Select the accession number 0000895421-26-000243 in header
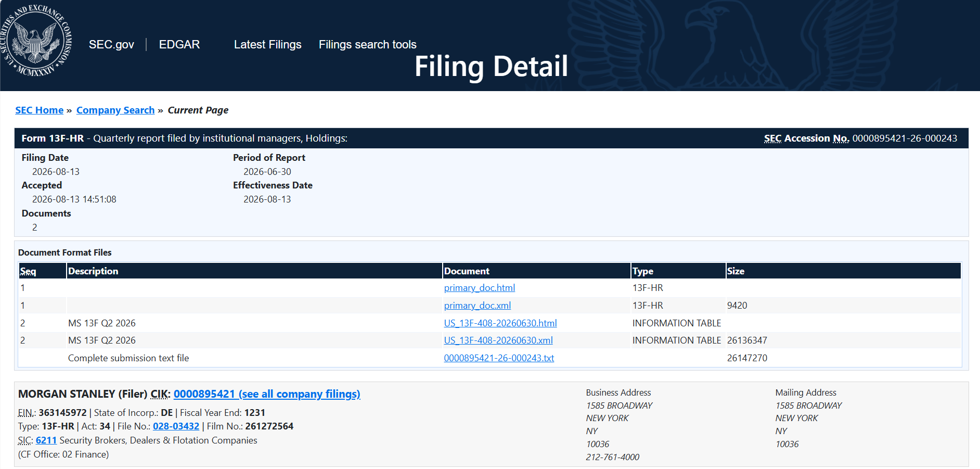 pyautogui.click(x=905, y=138)
